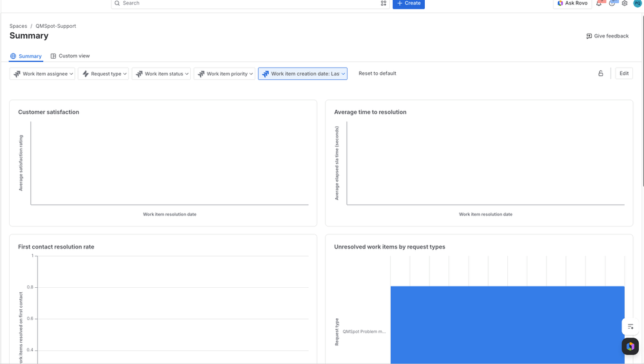Click the search filter icon in search bar

point(383,3)
